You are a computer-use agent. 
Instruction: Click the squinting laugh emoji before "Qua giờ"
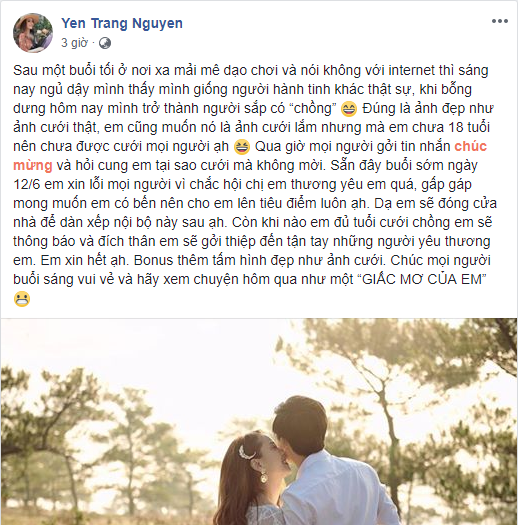242,147
